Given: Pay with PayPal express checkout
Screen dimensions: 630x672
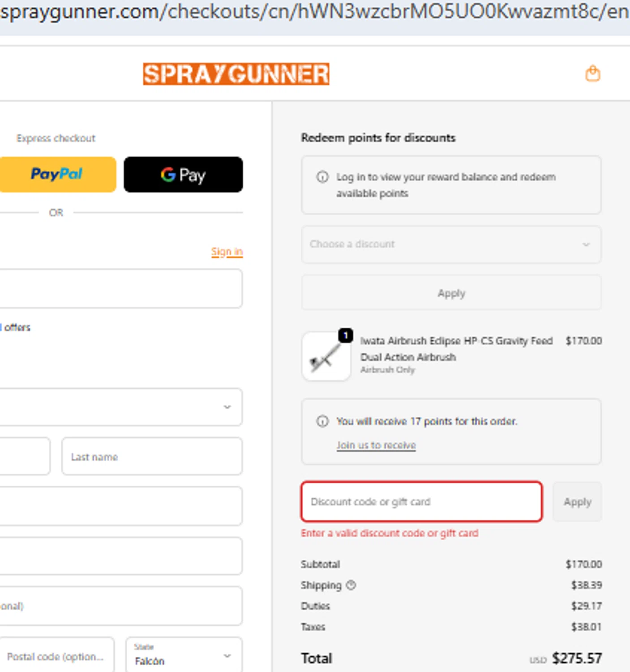Looking at the screenshot, I should [x=57, y=174].
